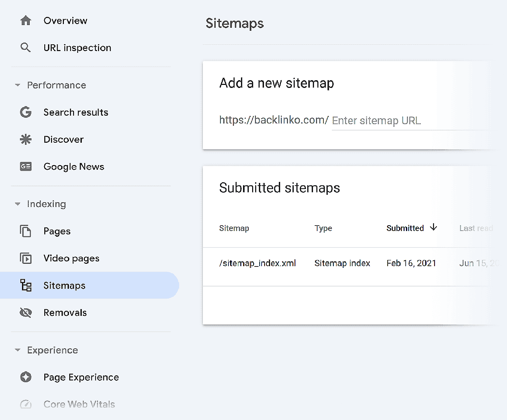Click the Overview home icon
The height and width of the screenshot is (420, 507).
coord(26,21)
